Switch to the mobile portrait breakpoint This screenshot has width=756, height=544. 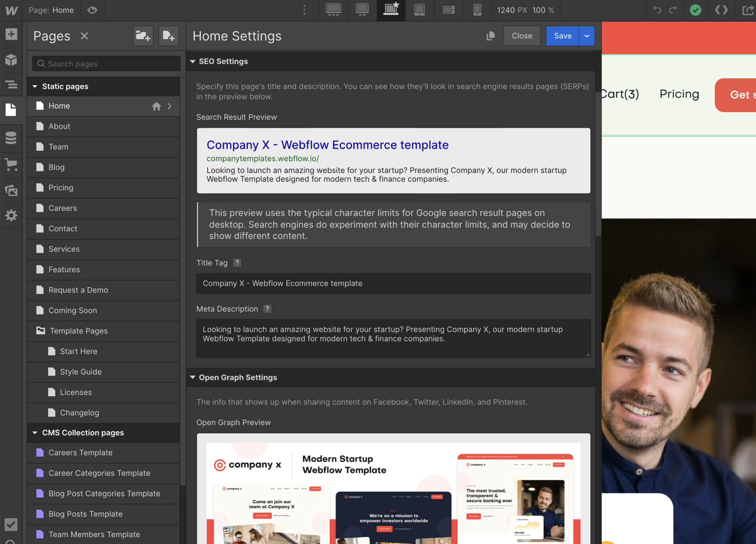click(x=477, y=10)
